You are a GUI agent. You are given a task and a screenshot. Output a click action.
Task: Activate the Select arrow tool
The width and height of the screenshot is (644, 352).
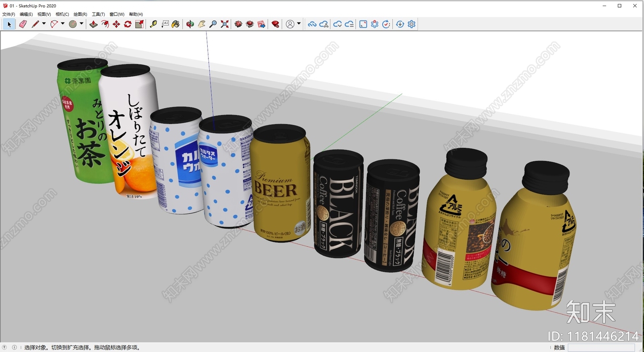[9, 24]
